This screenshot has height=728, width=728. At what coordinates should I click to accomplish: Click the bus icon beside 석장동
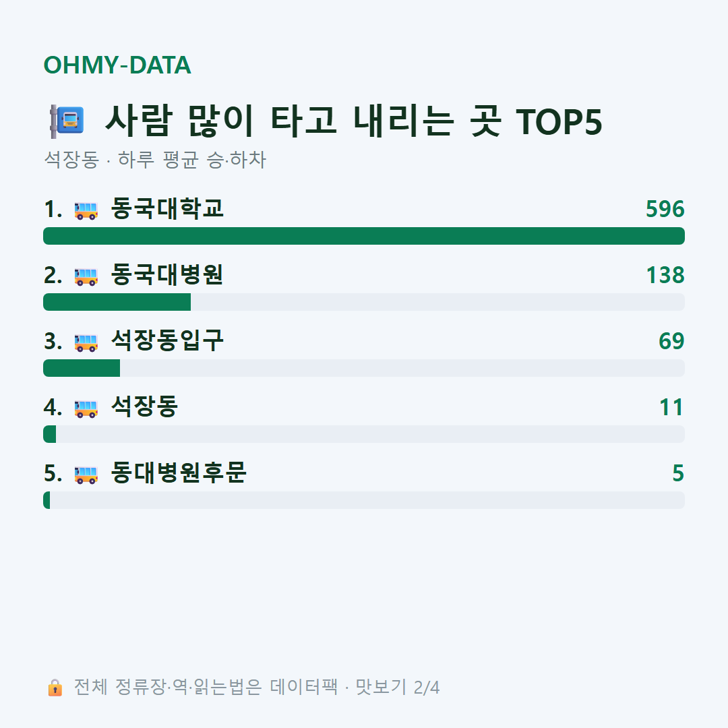(x=86, y=408)
